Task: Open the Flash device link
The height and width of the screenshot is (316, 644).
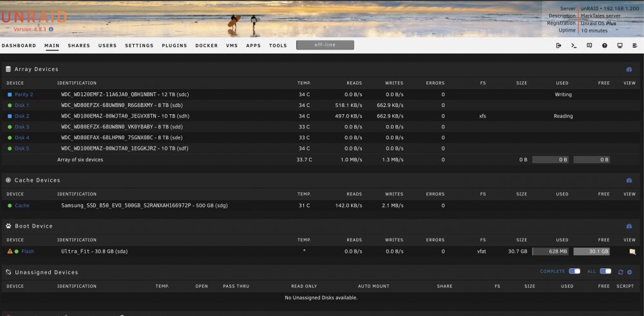Action: click(x=28, y=252)
